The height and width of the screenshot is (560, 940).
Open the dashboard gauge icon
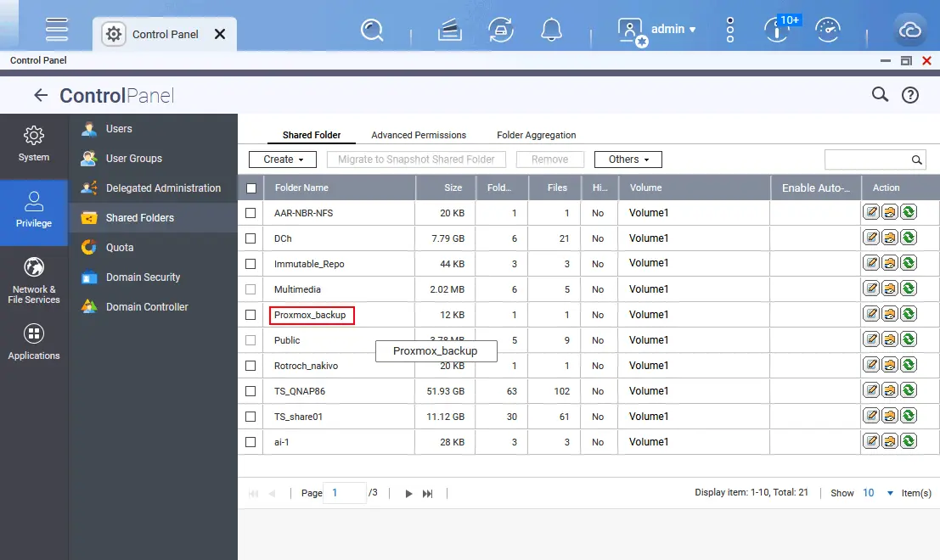[x=828, y=30]
